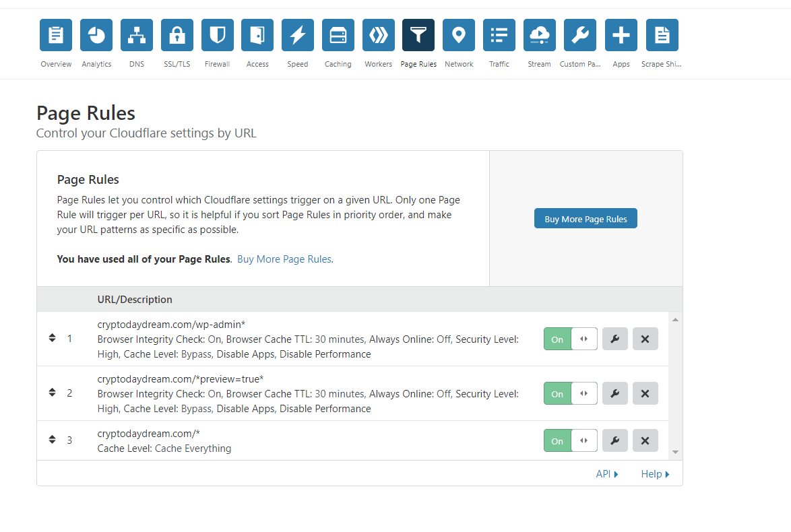Edit the Cache Everything rule with wrench
This screenshot has height=532, width=791.
[x=615, y=440]
